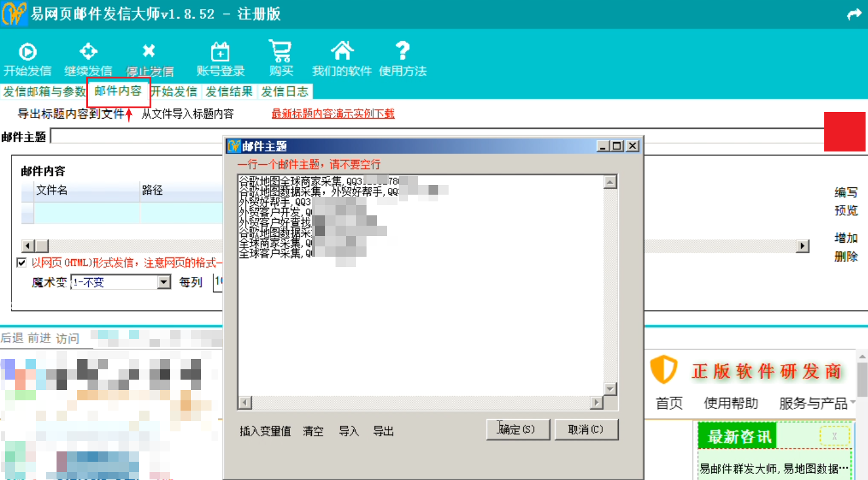Click 前进 in browser panel
This screenshot has width=868, height=480.
click(x=40, y=338)
